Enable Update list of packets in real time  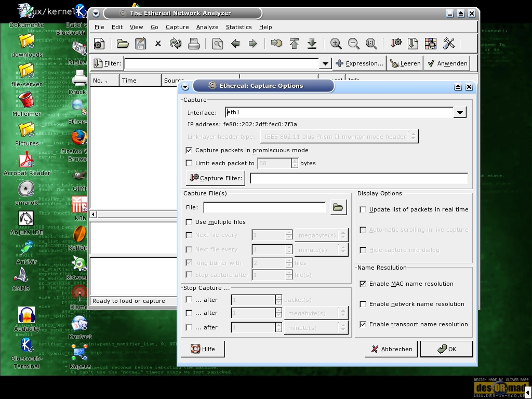pyautogui.click(x=363, y=209)
